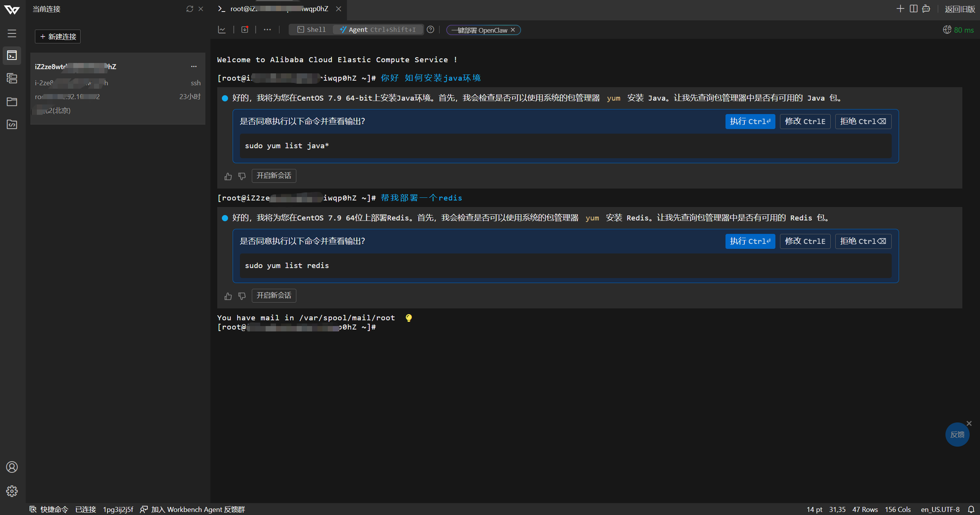Start a new conversation with 开启新会话

pyautogui.click(x=273, y=176)
